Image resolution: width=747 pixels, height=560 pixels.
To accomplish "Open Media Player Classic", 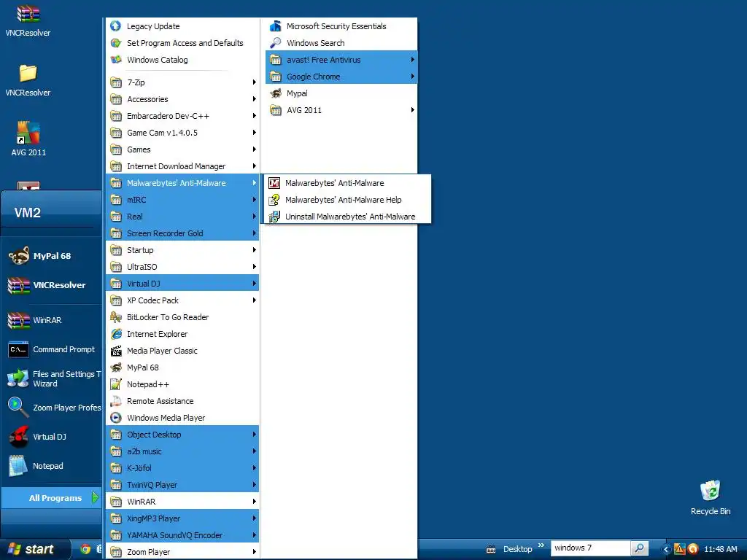I will click(182, 351).
